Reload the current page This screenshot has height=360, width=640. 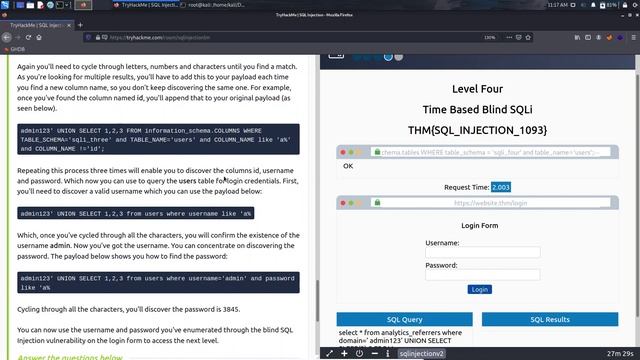(28, 38)
